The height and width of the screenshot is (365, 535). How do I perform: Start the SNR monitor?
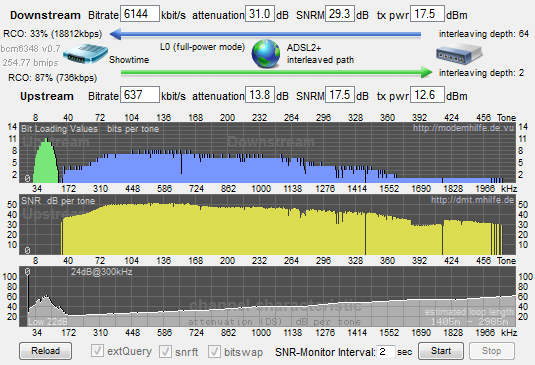441,351
